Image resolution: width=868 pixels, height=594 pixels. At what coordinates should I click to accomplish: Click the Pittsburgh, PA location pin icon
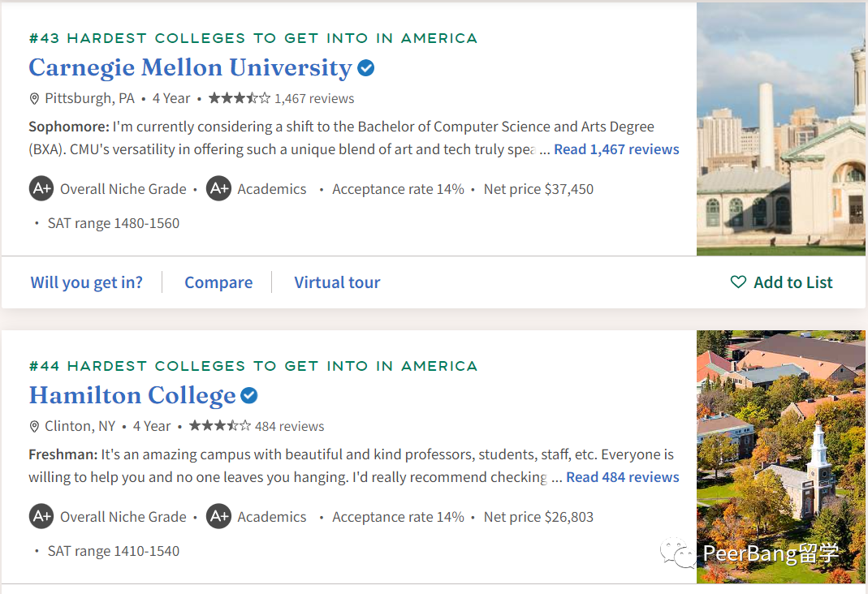coord(34,99)
